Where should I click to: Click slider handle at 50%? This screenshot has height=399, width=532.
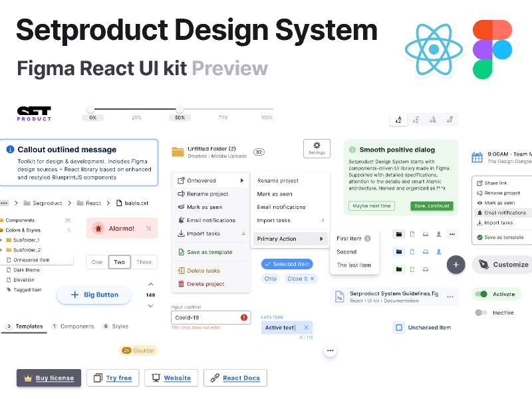click(x=180, y=109)
